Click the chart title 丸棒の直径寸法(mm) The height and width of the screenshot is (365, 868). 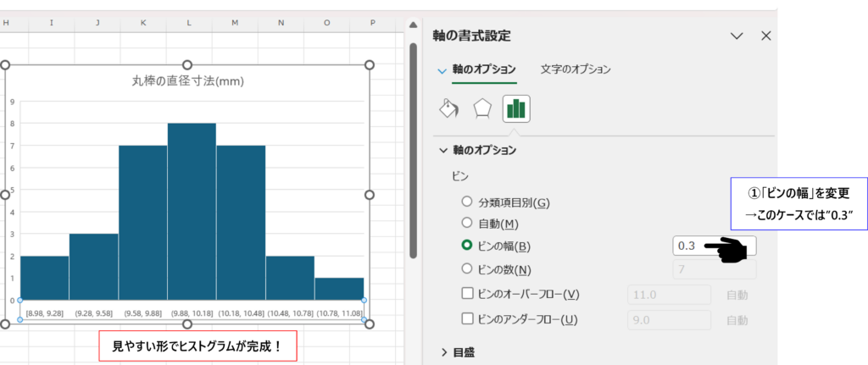click(x=188, y=81)
